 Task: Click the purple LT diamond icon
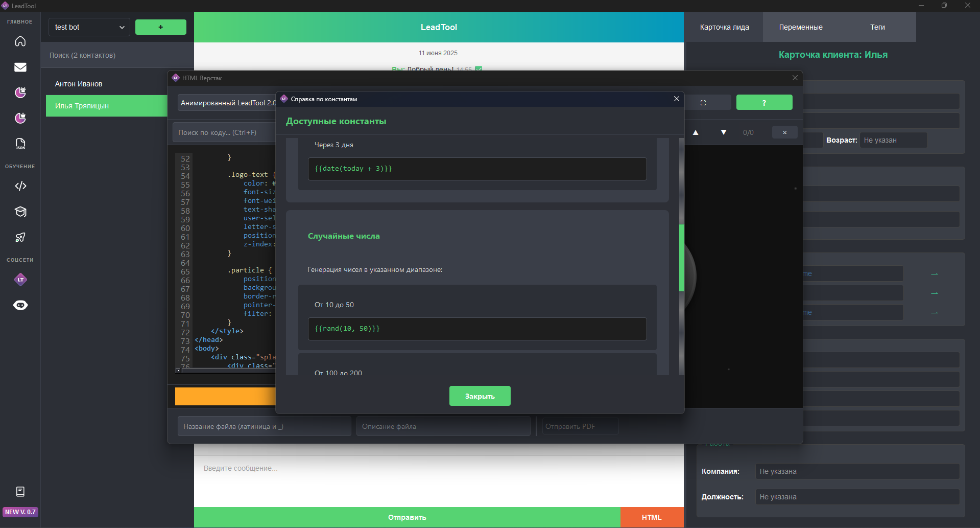(20, 280)
